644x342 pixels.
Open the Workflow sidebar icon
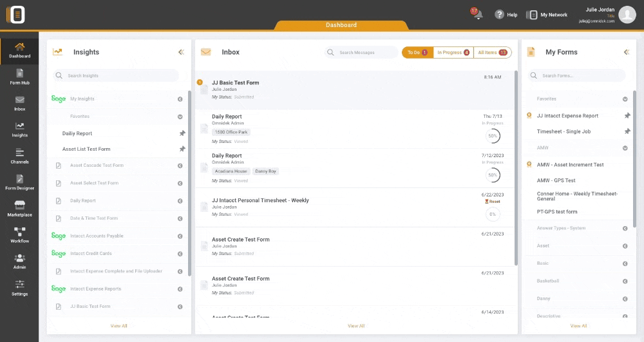[x=19, y=234]
